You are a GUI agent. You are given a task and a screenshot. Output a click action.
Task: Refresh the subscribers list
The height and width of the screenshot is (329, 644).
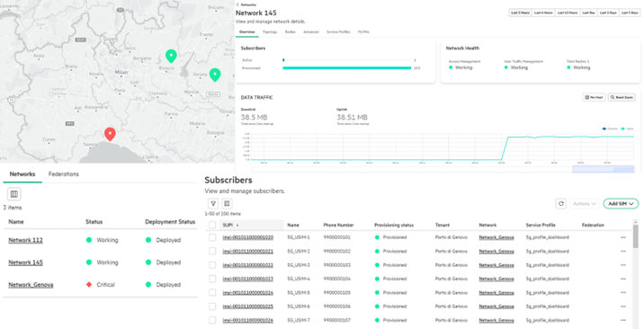561,203
